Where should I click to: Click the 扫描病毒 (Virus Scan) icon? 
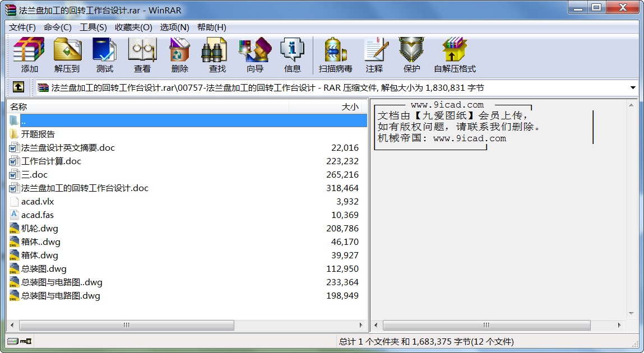pos(335,55)
